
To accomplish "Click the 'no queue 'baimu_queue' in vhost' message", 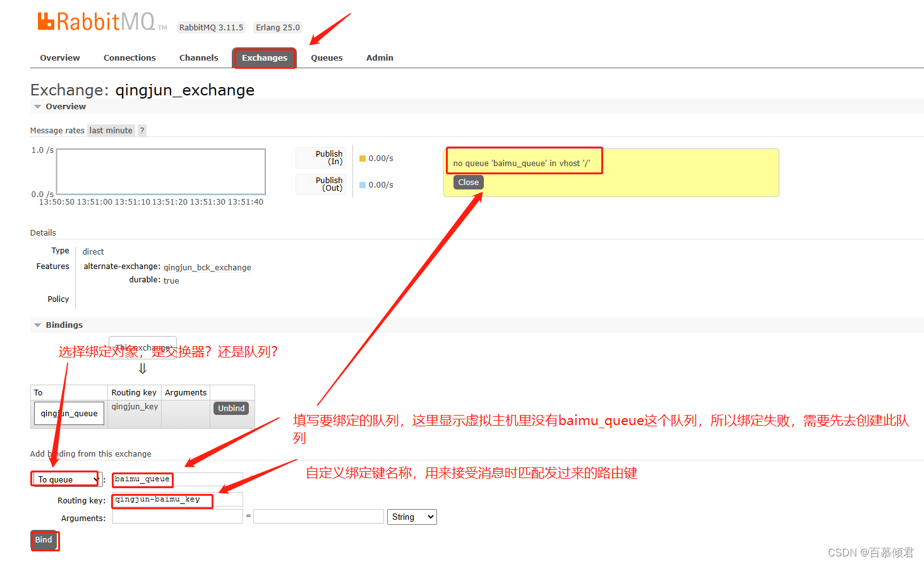I will 522,163.
